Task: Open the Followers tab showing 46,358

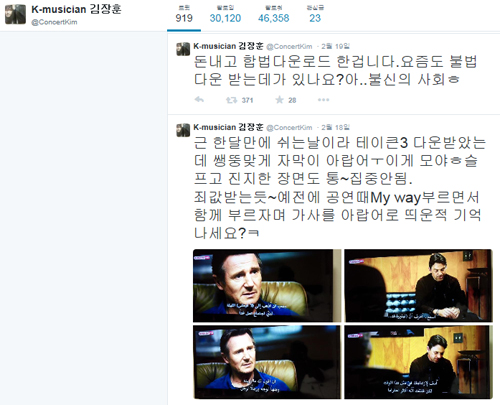Action: coord(274,15)
